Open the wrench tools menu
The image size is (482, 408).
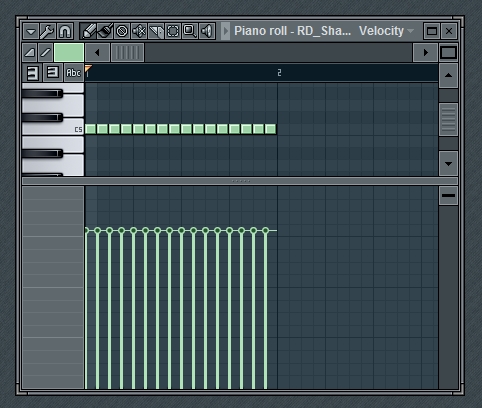pos(48,32)
